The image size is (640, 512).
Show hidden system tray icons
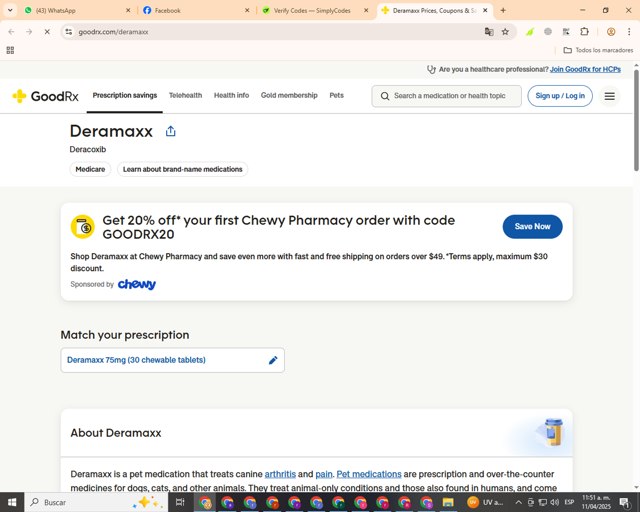coord(518,502)
